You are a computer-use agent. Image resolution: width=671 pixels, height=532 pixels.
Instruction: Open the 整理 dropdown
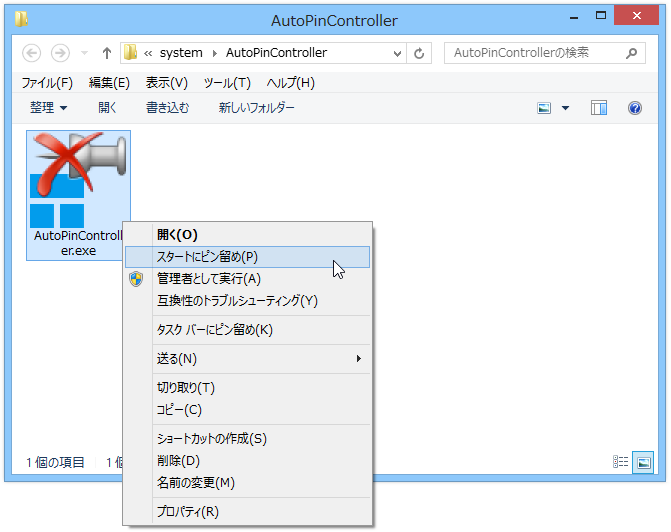[48, 107]
